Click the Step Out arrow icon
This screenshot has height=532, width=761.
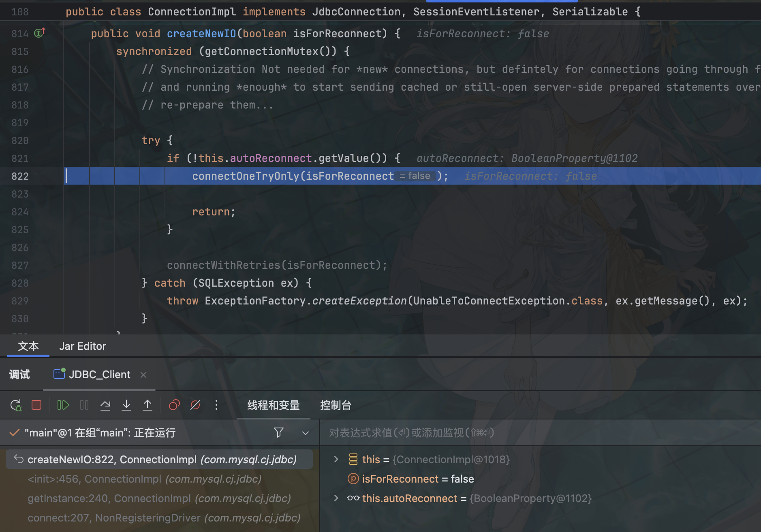147,405
